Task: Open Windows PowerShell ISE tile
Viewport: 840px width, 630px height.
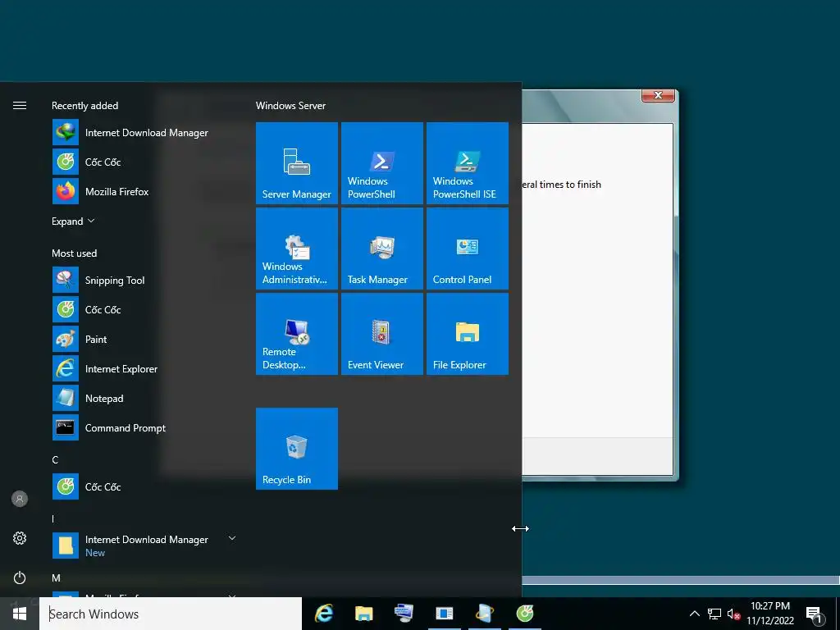Action: (x=467, y=163)
